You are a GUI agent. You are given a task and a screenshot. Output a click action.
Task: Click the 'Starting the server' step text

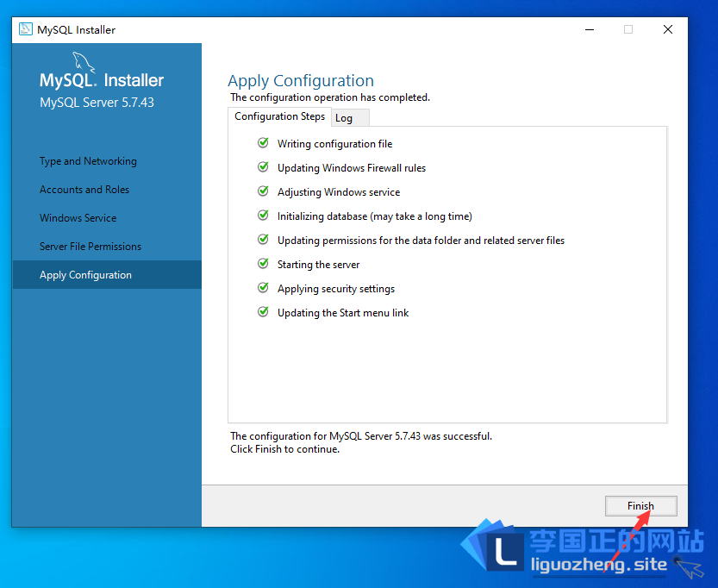click(319, 265)
